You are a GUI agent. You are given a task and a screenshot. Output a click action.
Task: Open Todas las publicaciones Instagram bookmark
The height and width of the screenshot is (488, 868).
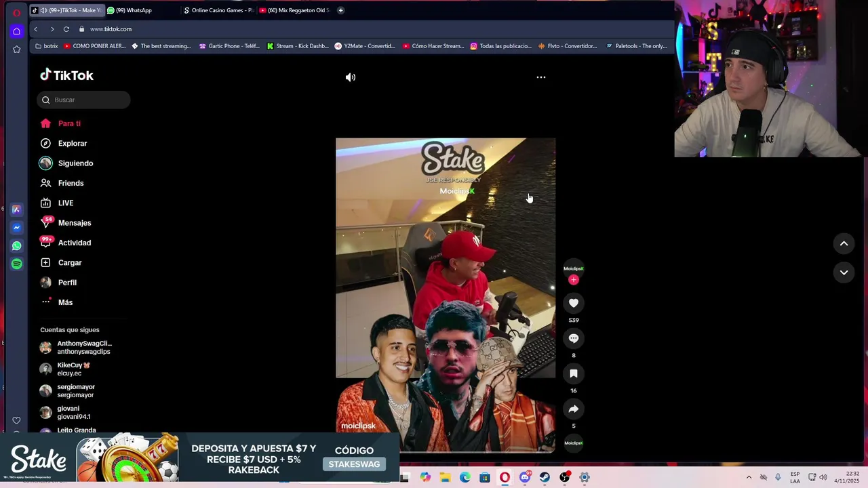point(501,46)
